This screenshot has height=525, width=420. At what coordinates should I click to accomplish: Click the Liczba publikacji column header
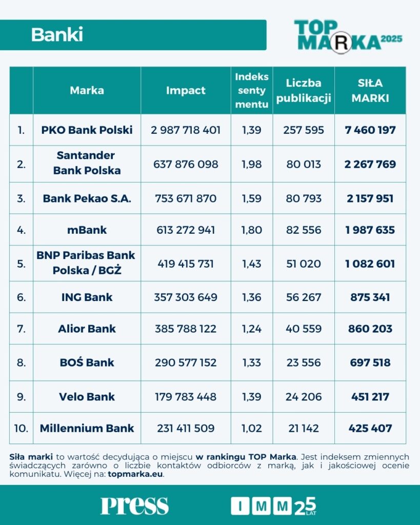[x=304, y=90]
